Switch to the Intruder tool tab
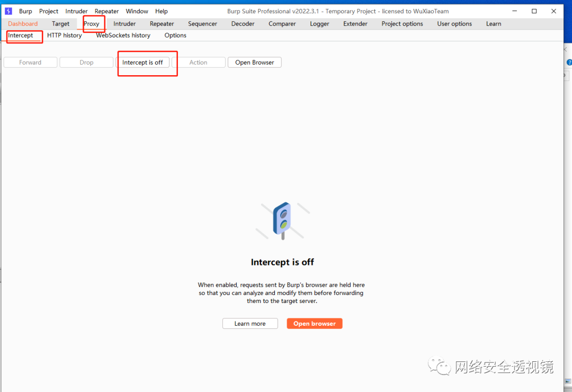The width and height of the screenshot is (572, 392). 124,24
